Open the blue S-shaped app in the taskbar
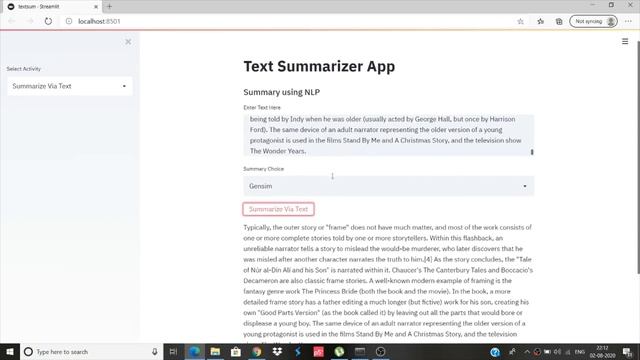Screen dimensions: 640x360 298,352
